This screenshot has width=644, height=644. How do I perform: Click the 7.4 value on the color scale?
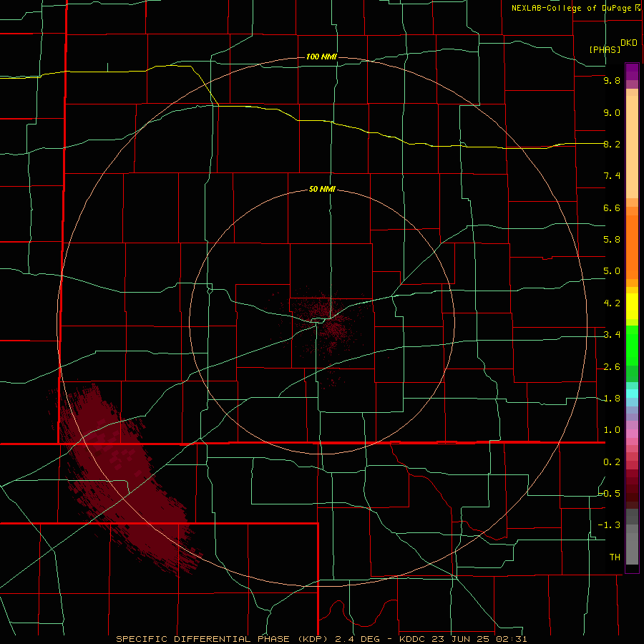[612, 176]
